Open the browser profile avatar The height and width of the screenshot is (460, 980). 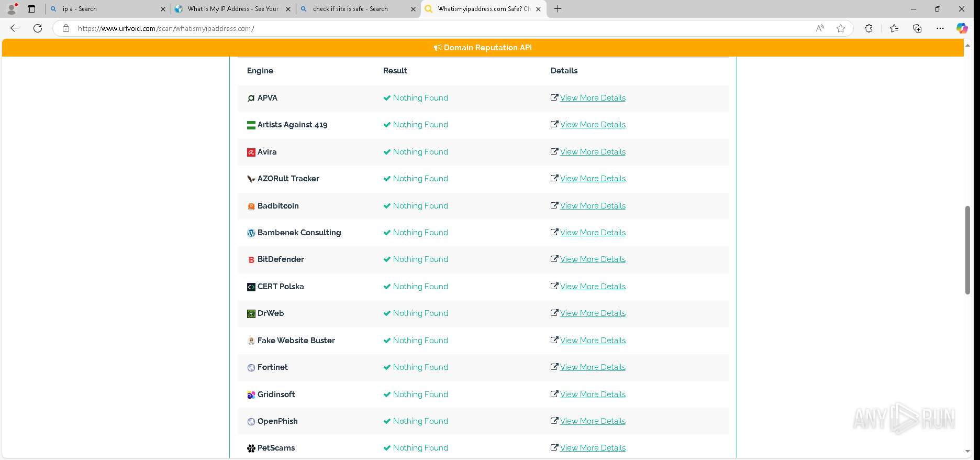12,9
